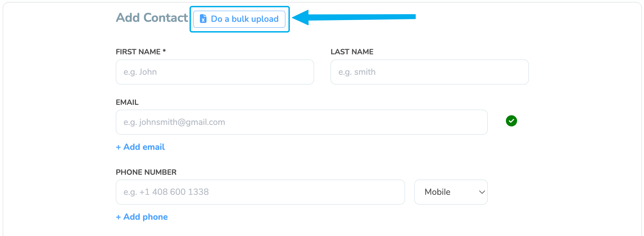Click the LAST NAME field label

click(352, 52)
